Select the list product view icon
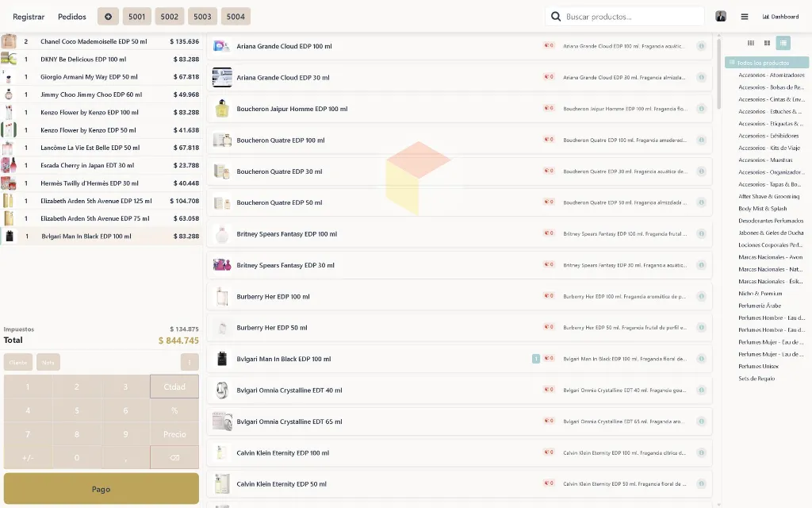The image size is (812, 508). point(783,43)
